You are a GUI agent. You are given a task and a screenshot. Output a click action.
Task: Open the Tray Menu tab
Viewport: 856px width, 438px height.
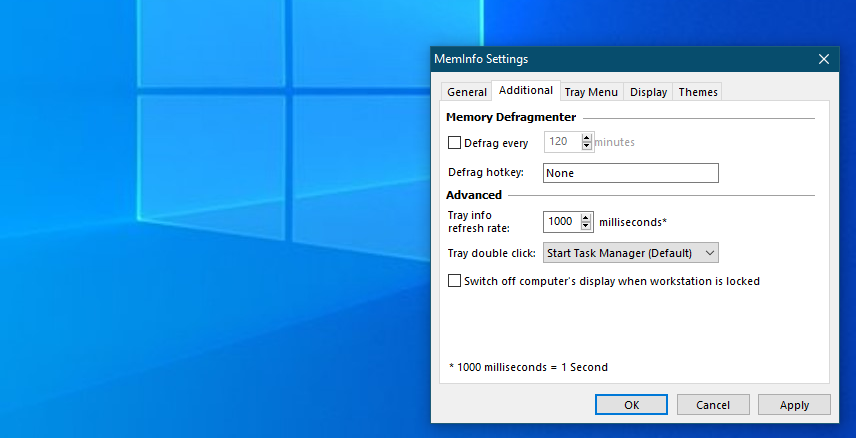pyautogui.click(x=591, y=92)
